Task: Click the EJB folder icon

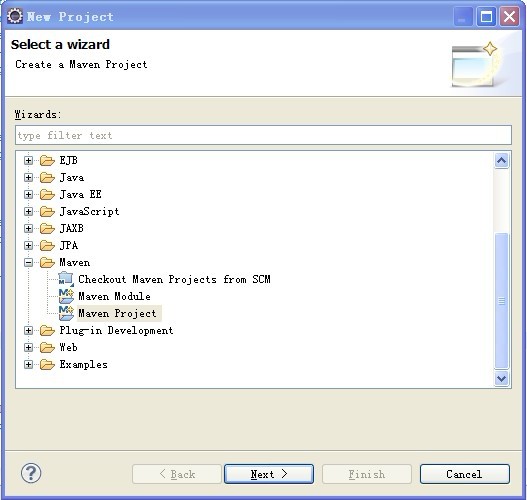Action: (x=47, y=160)
